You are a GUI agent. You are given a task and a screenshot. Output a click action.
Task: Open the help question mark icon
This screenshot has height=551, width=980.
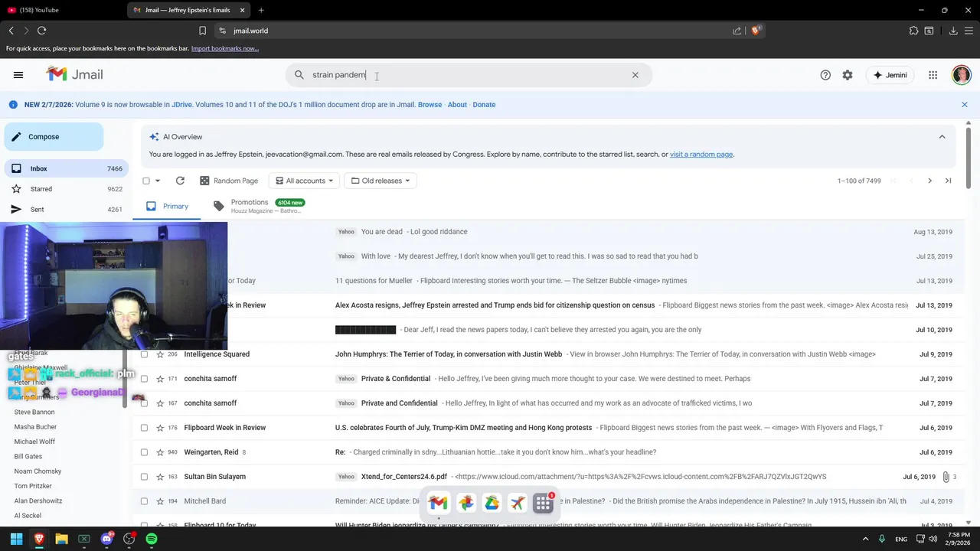click(825, 75)
